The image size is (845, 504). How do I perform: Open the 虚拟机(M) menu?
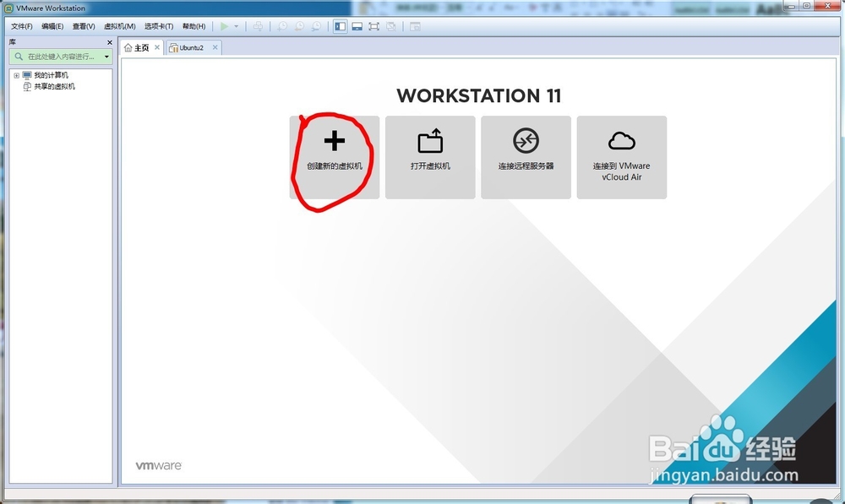(x=120, y=26)
